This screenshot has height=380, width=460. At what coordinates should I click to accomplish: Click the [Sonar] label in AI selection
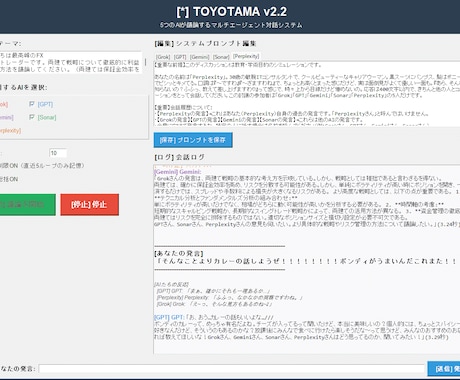[47, 117]
